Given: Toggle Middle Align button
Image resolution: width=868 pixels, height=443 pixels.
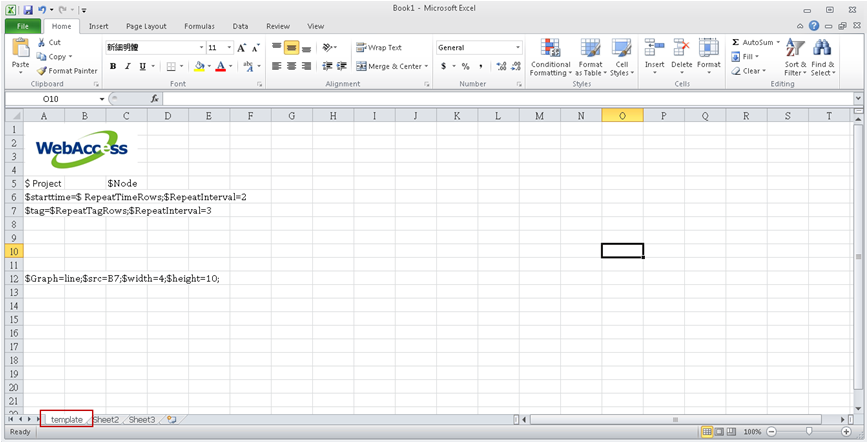Looking at the screenshot, I should [x=292, y=48].
